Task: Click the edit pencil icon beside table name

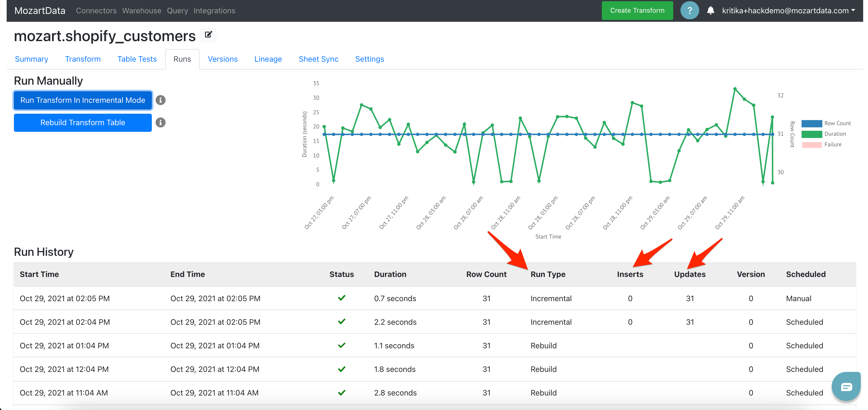Action: point(208,35)
